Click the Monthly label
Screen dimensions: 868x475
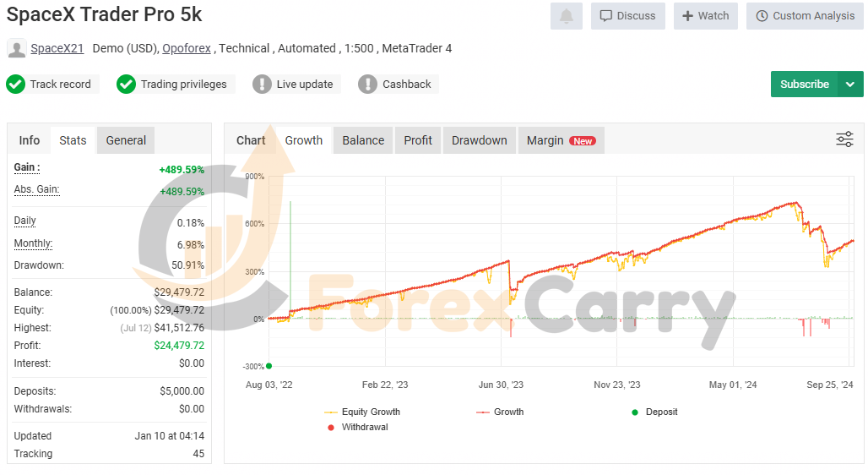click(33, 243)
